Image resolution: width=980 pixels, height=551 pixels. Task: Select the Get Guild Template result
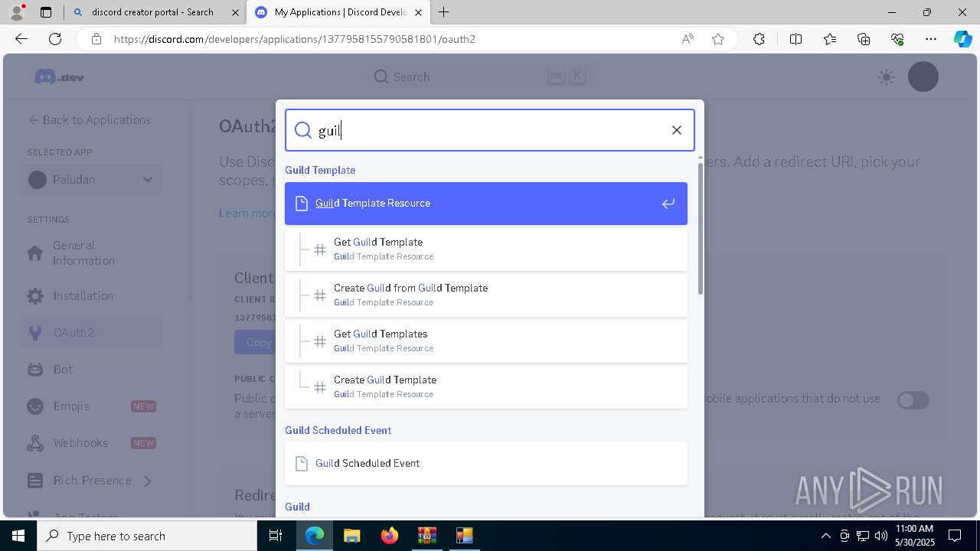point(486,249)
